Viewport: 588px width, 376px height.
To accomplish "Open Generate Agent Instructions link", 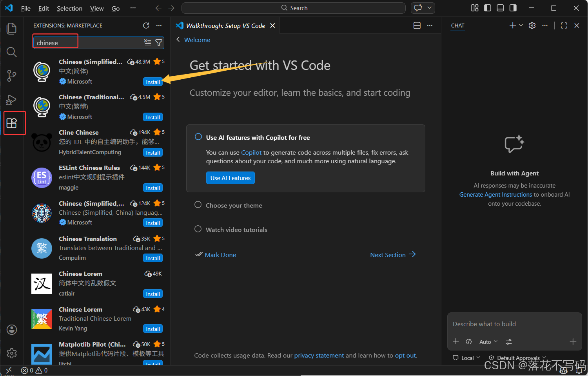I will pyautogui.click(x=496, y=195).
